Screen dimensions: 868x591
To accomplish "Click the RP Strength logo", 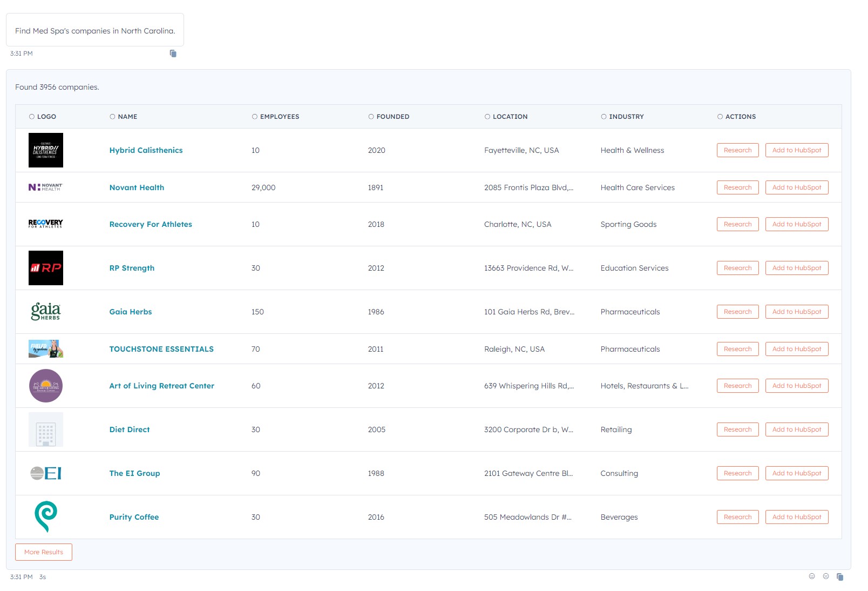I will (46, 268).
